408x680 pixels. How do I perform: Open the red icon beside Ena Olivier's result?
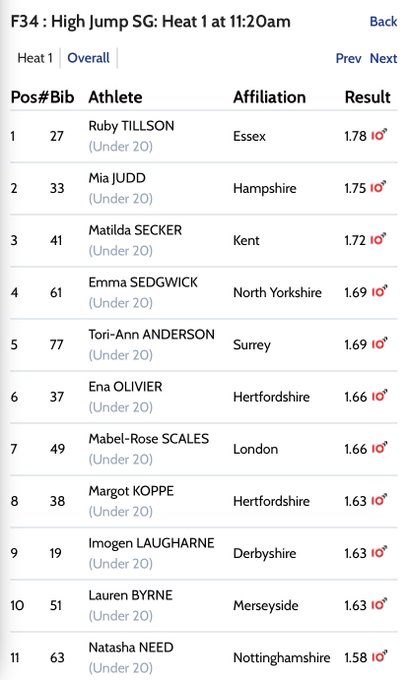coord(379,396)
